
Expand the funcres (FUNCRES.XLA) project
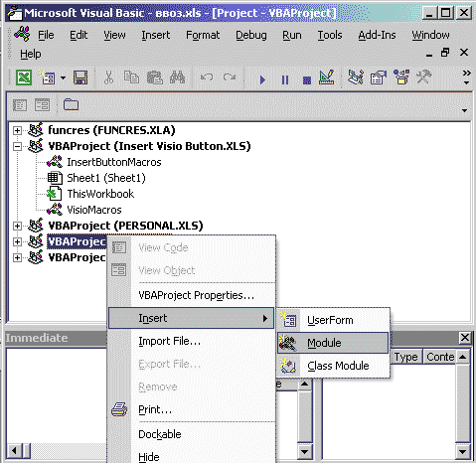click(17, 130)
